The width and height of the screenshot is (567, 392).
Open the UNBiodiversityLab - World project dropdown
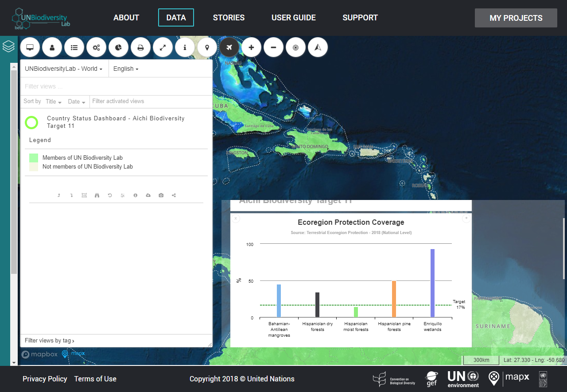[x=64, y=69]
